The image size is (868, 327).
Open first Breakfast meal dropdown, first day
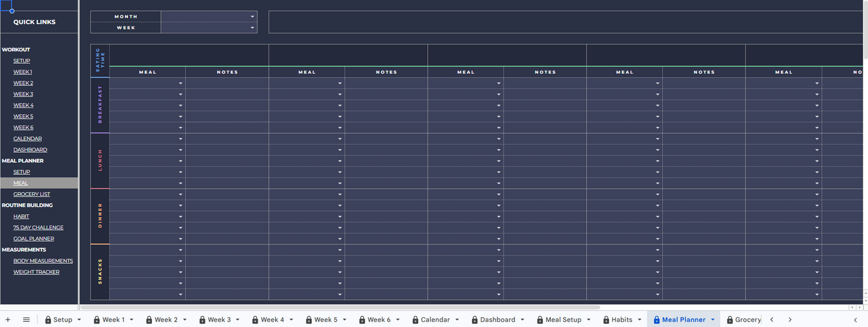click(180, 84)
